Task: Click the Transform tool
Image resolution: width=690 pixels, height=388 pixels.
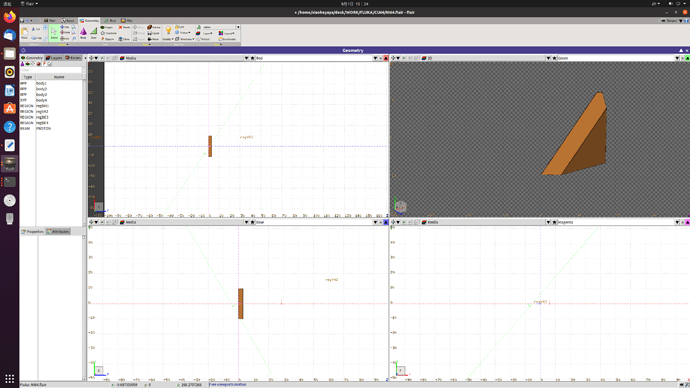Action: 109,33
